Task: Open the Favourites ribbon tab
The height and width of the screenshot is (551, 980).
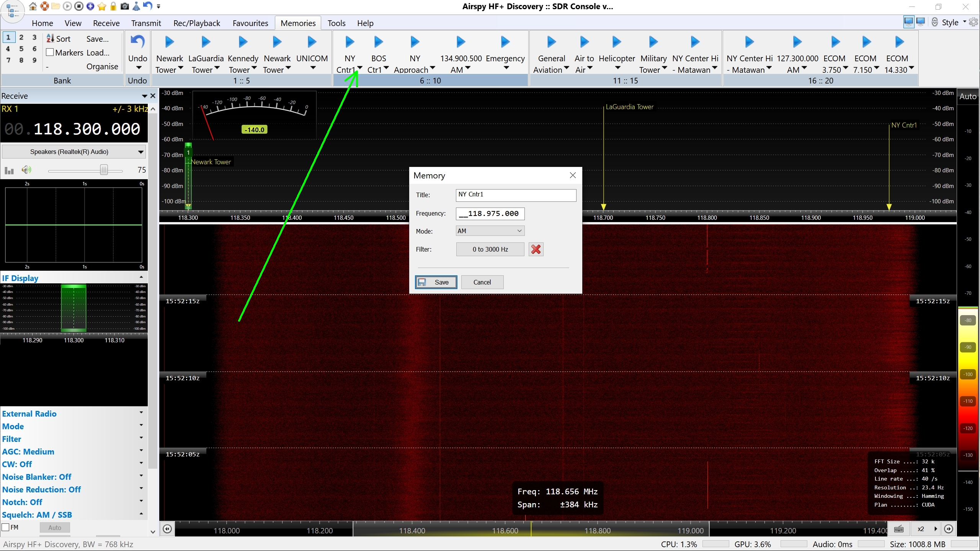Action: (250, 23)
